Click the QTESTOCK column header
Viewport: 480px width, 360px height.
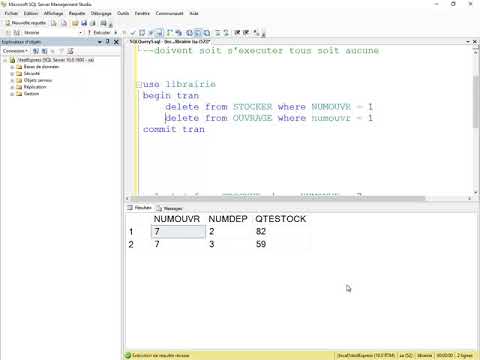click(281, 219)
